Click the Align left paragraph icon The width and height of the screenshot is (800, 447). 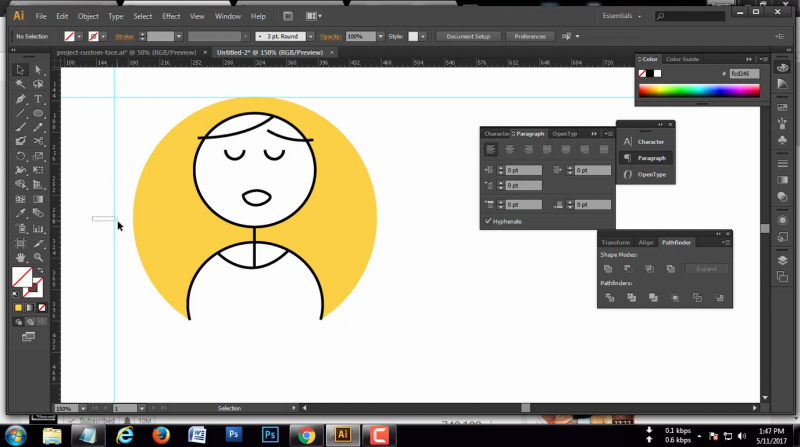[491, 149]
